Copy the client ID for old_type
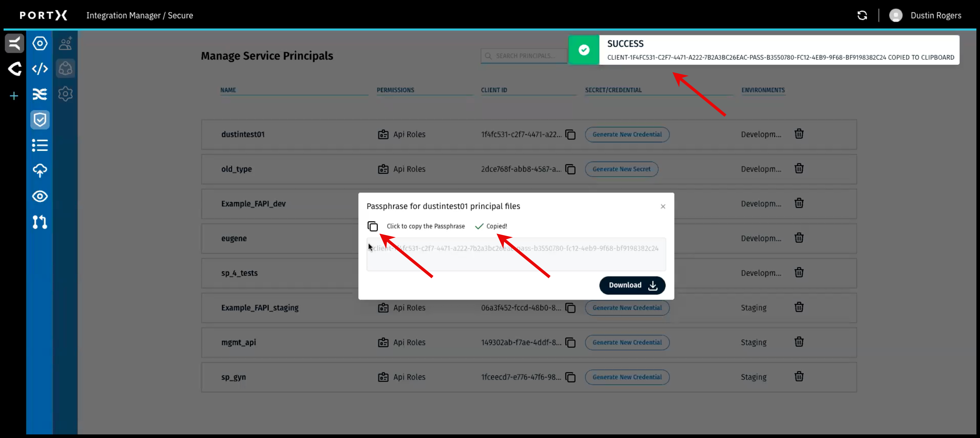980x438 pixels. click(x=570, y=169)
